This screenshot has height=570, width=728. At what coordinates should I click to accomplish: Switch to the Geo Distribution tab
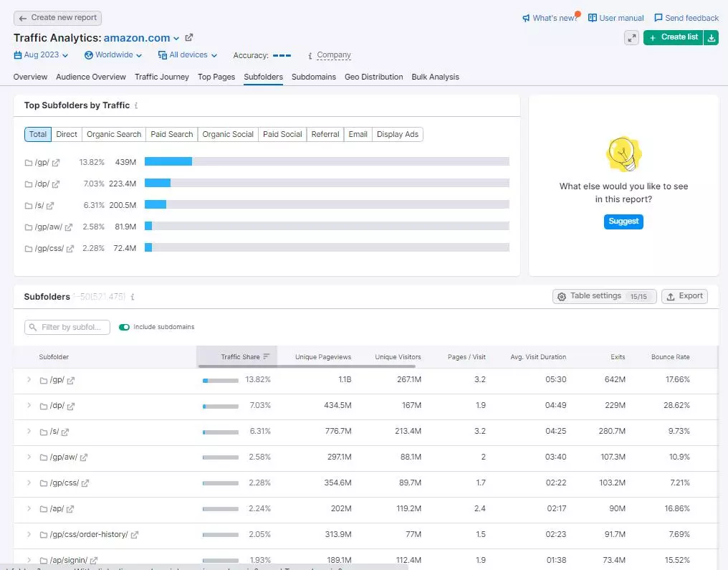(x=374, y=77)
